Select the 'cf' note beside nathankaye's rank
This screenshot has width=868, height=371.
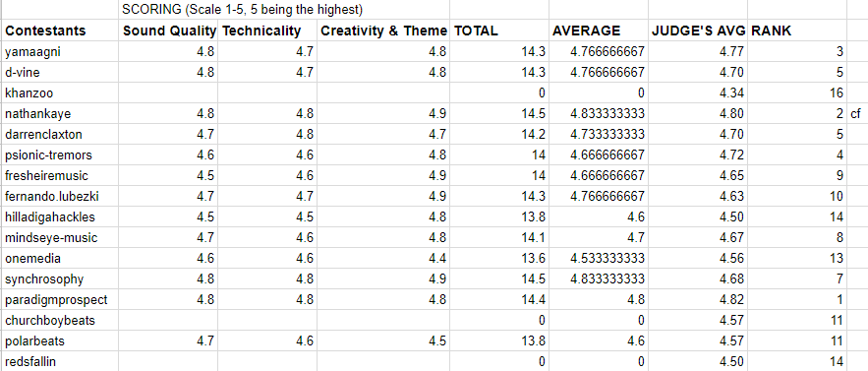tap(857, 114)
